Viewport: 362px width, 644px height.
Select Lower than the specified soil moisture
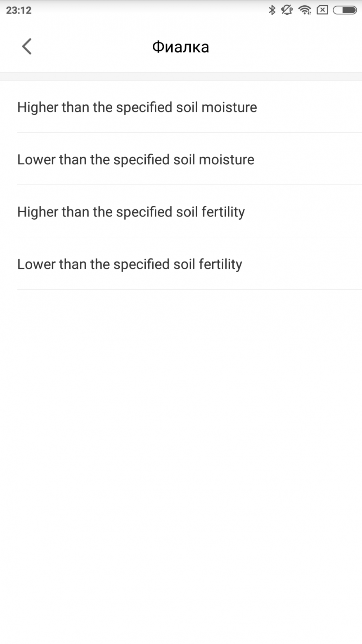[x=136, y=160]
